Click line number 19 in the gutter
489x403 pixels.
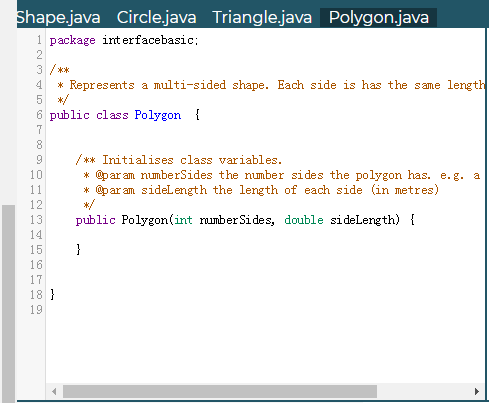click(36, 310)
